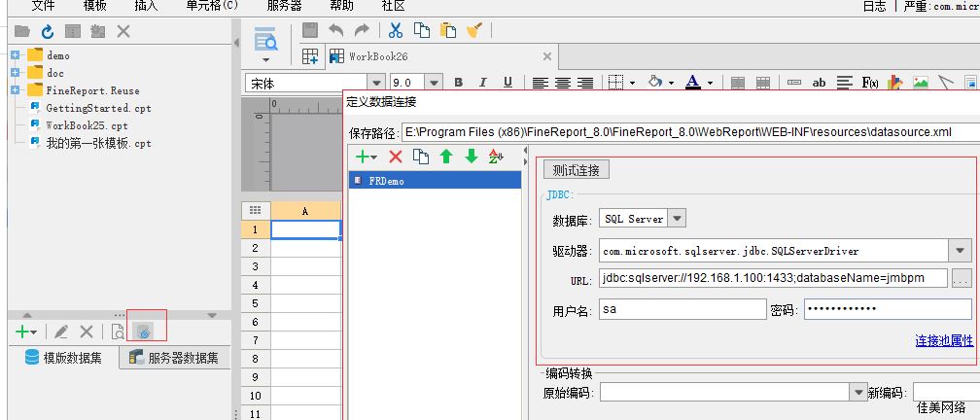Insert plain text with the ab icon
The image size is (980, 420).
[x=819, y=83]
